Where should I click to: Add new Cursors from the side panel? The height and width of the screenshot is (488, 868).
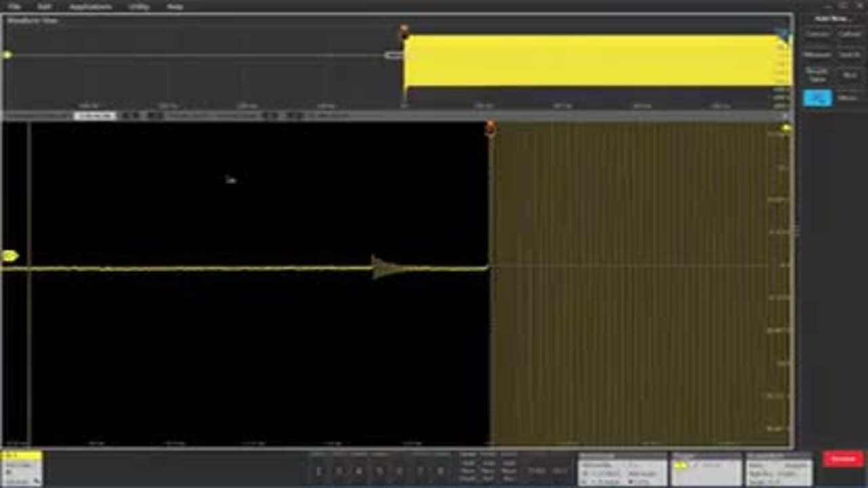[817, 34]
